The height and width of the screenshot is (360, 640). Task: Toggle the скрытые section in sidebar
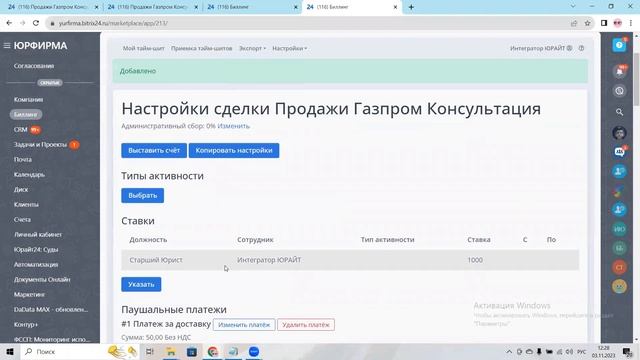pyautogui.click(x=50, y=82)
